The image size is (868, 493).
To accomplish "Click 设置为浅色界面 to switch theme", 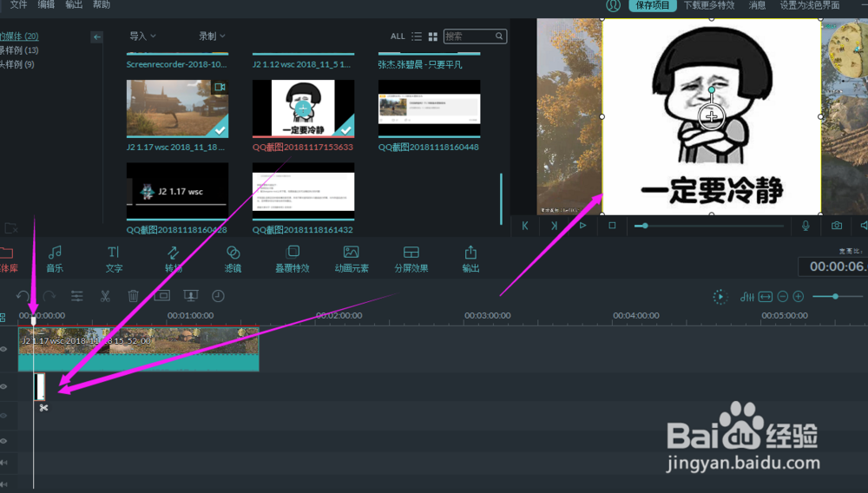I will coord(809,5).
